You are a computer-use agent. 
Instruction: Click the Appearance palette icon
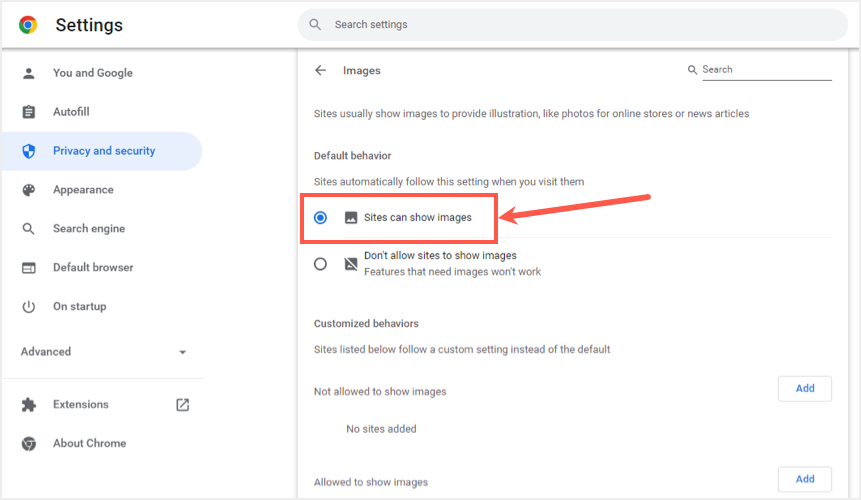29,190
